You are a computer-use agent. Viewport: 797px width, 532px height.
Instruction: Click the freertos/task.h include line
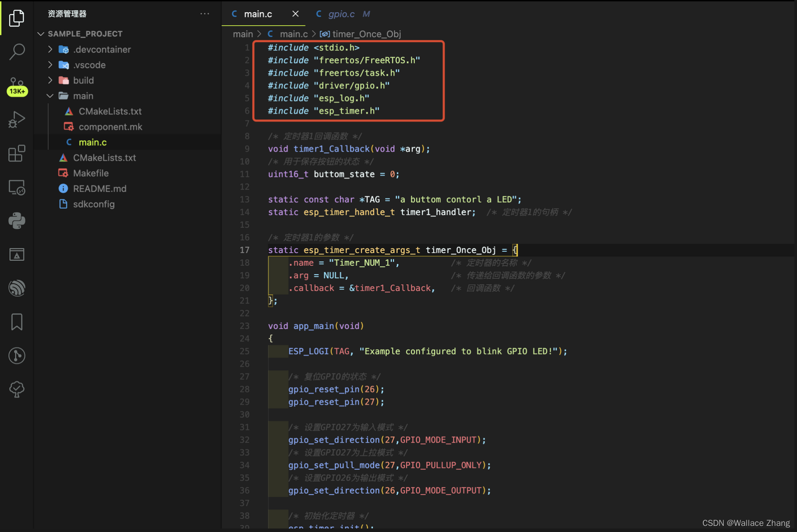334,73
